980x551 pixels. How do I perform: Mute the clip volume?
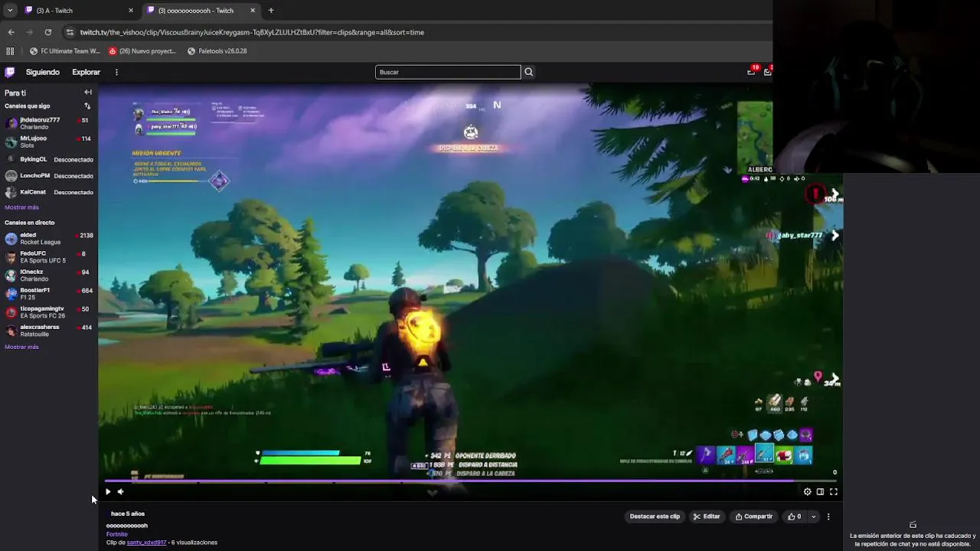120,492
